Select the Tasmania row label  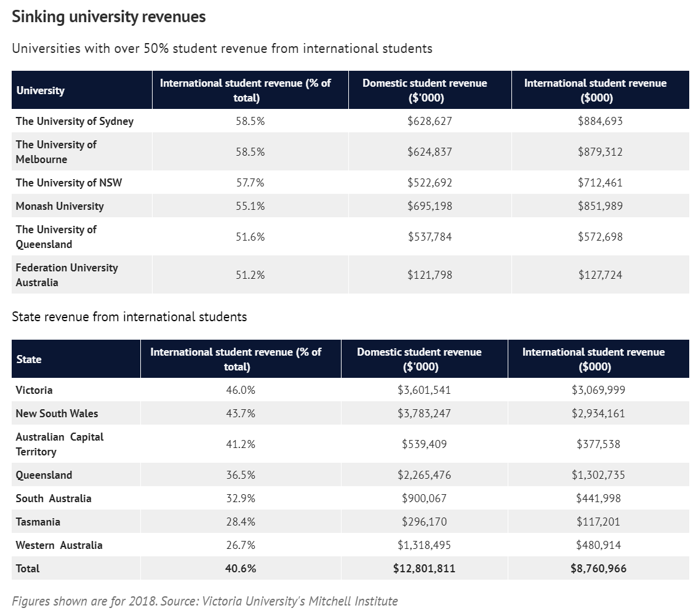[x=38, y=522]
